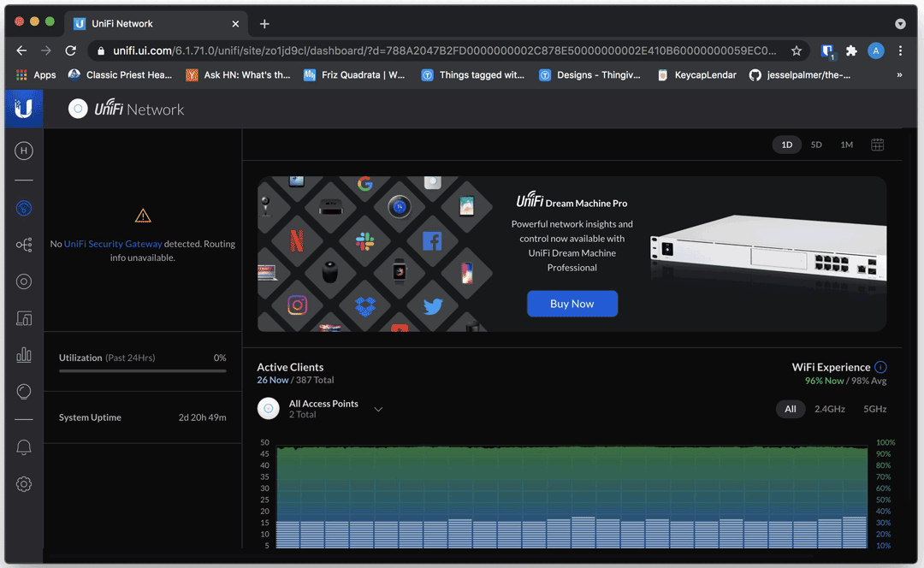Open the Things tagged wit... bookmark
Screen dimensions: 924x568
472,74
